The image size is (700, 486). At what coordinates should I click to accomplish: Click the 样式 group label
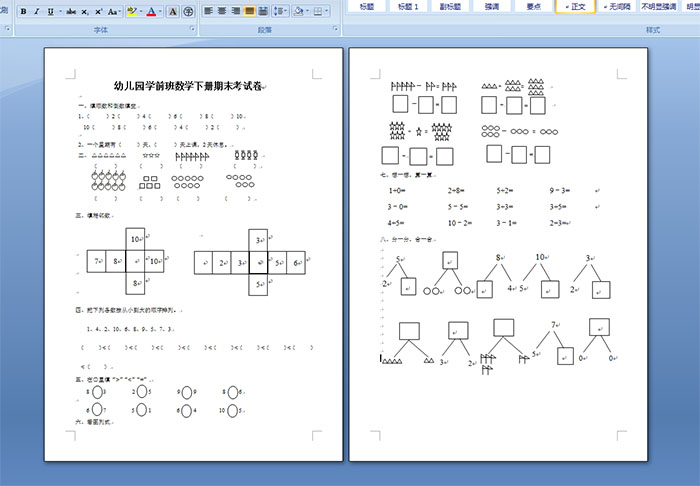point(653,30)
